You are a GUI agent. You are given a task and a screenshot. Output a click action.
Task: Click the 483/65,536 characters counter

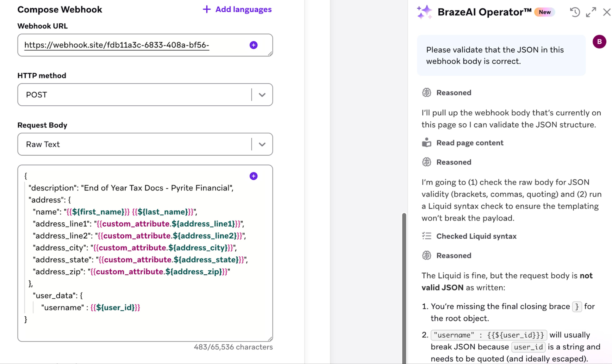click(x=233, y=347)
